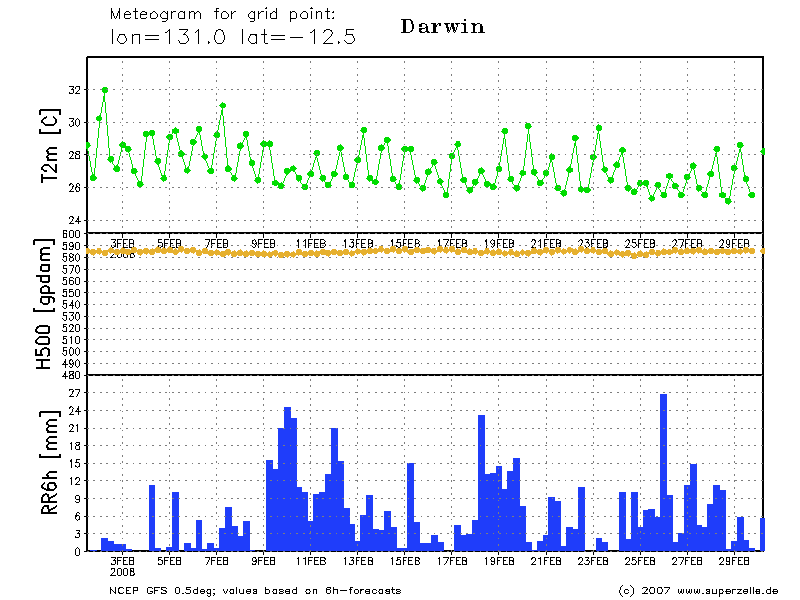The height and width of the screenshot is (600, 800).
Task: Select the tallest rainfall bar near 26FEB
Action: (x=663, y=470)
